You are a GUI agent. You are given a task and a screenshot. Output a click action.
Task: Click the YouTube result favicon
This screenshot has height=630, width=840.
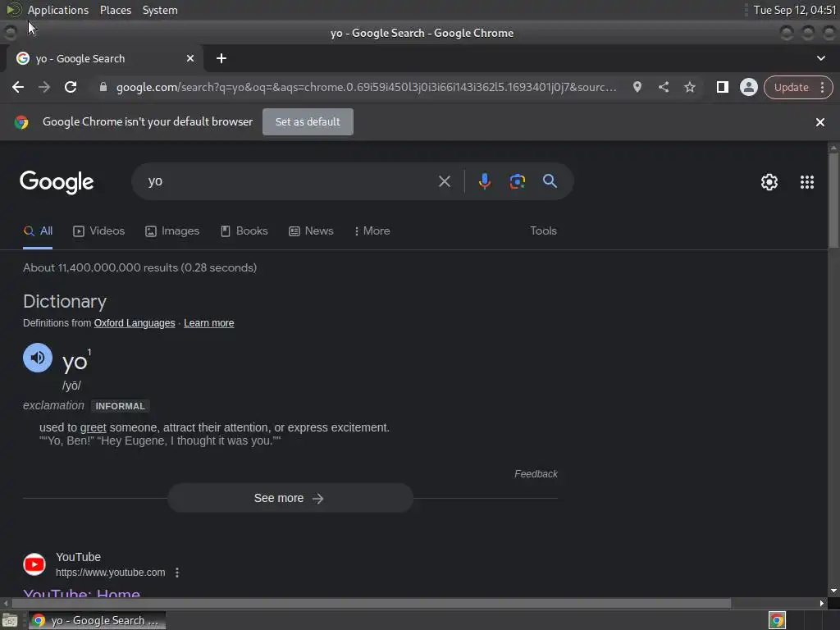[x=34, y=564]
